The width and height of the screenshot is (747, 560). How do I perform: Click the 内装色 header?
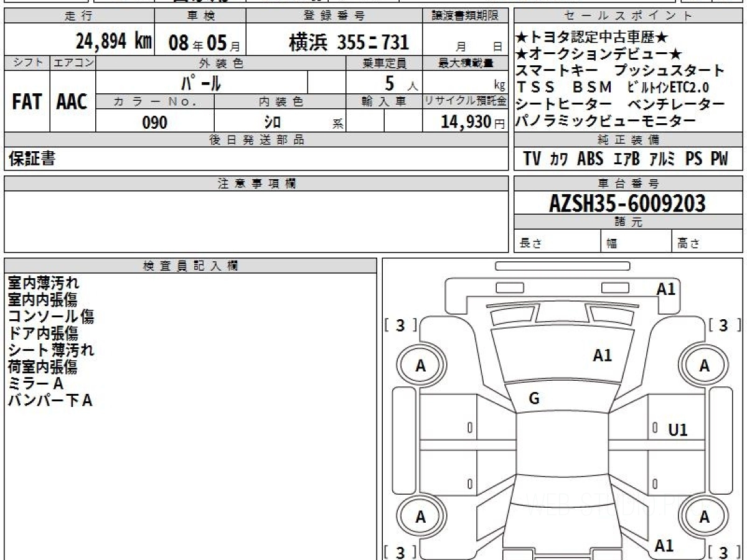280,101
